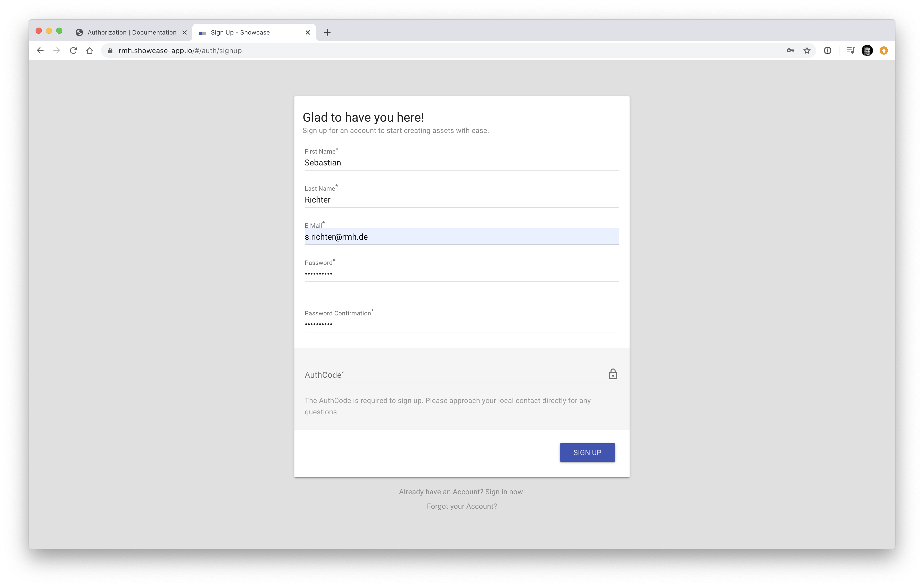This screenshot has height=587, width=924.
Task: Click the Sign up for an account subtitle
Action: pos(396,130)
